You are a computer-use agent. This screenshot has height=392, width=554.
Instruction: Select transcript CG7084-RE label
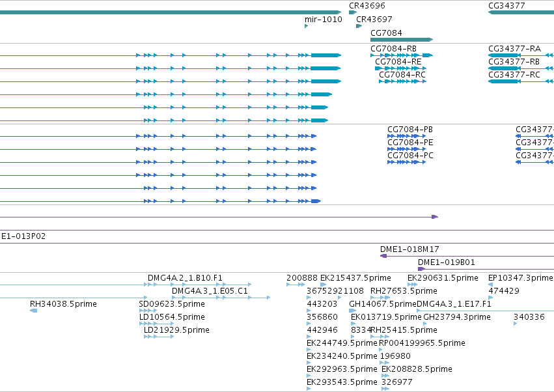398,62
